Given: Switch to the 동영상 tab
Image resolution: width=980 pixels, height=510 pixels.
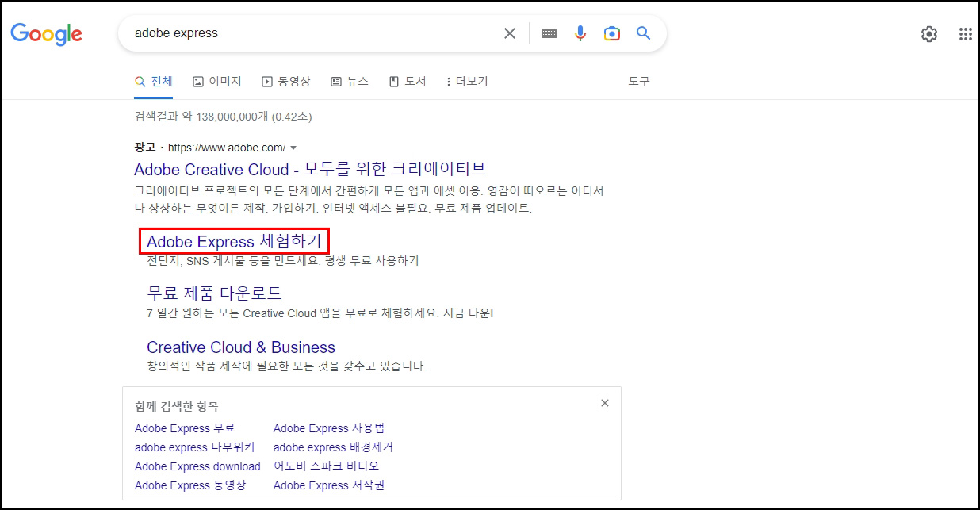Looking at the screenshot, I should point(286,82).
